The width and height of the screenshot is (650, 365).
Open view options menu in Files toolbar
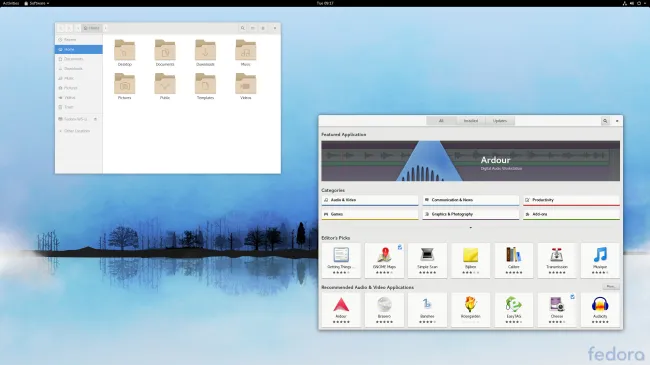point(262,28)
